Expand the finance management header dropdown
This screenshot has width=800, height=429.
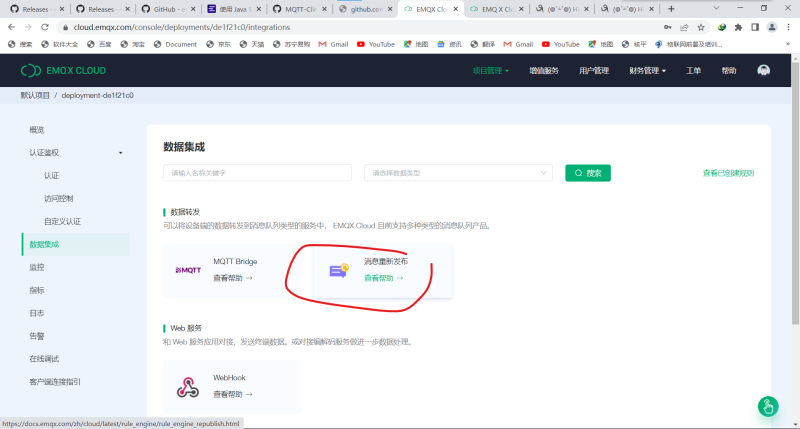click(647, 70)
